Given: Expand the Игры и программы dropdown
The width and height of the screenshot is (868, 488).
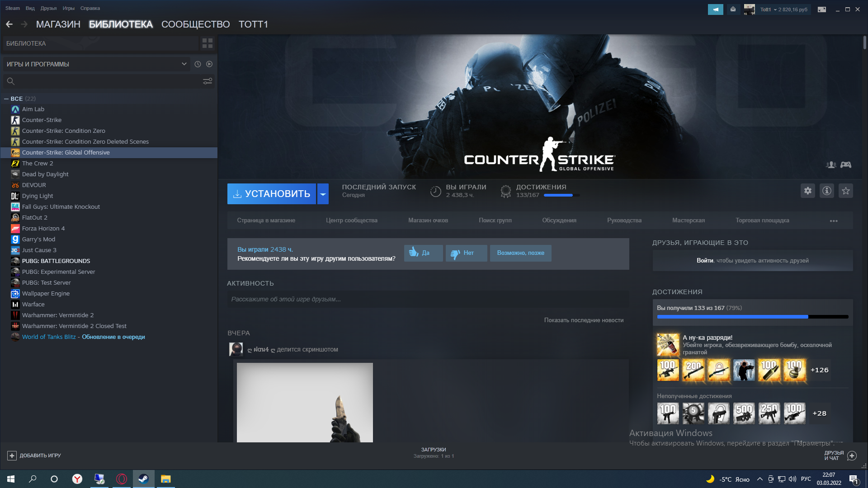Looking at the screenshot, I should click(x=184, y=64).
